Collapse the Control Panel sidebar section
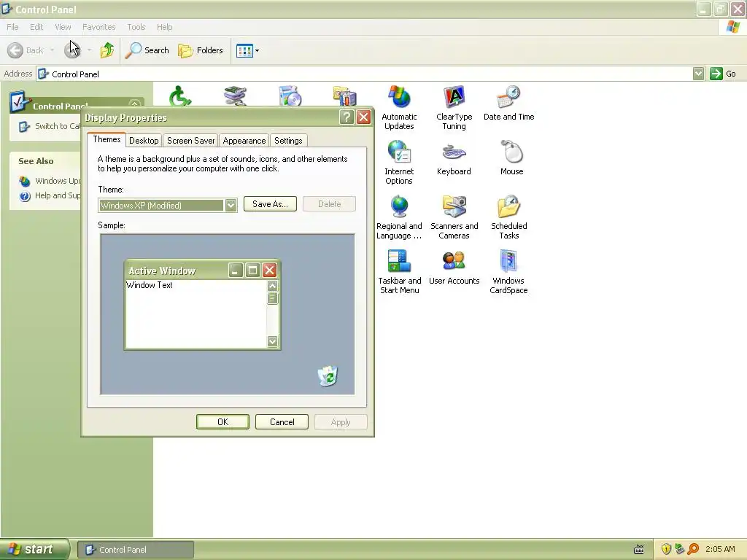This screenshot has width=747, height=560. [x=135, y=104]
